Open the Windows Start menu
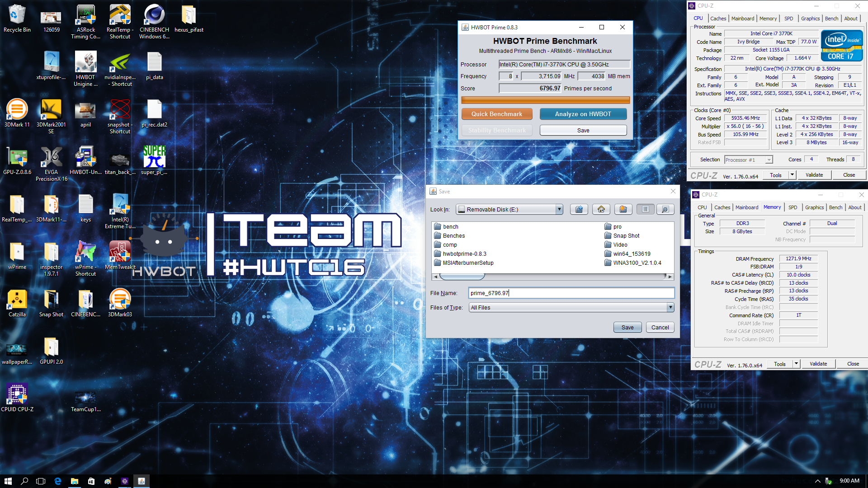The image size is (868, 488). [x=8, y=481]
